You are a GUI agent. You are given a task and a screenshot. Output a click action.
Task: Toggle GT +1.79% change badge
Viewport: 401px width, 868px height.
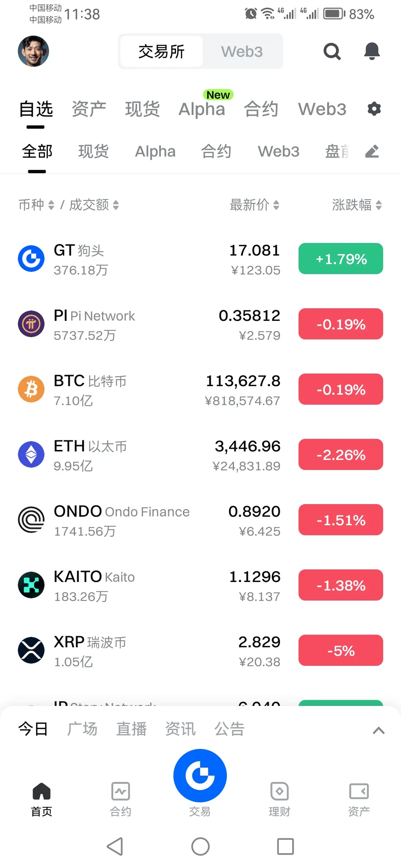point(341,259)
